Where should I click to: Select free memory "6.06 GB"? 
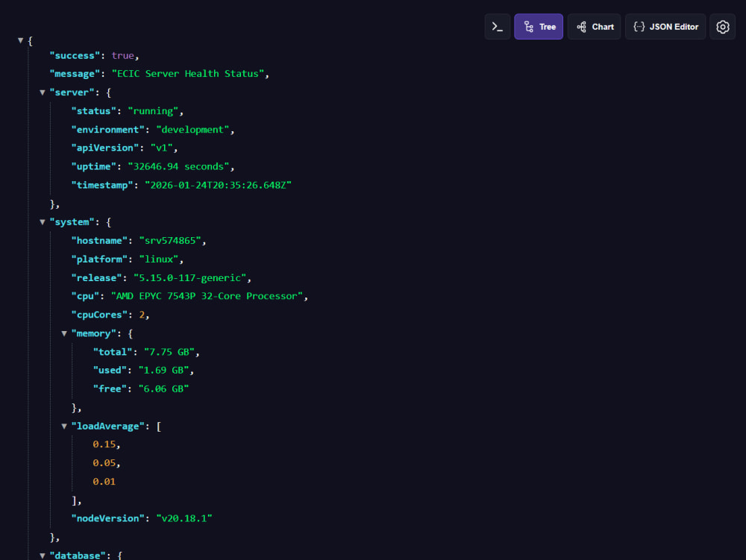[163, 388]
